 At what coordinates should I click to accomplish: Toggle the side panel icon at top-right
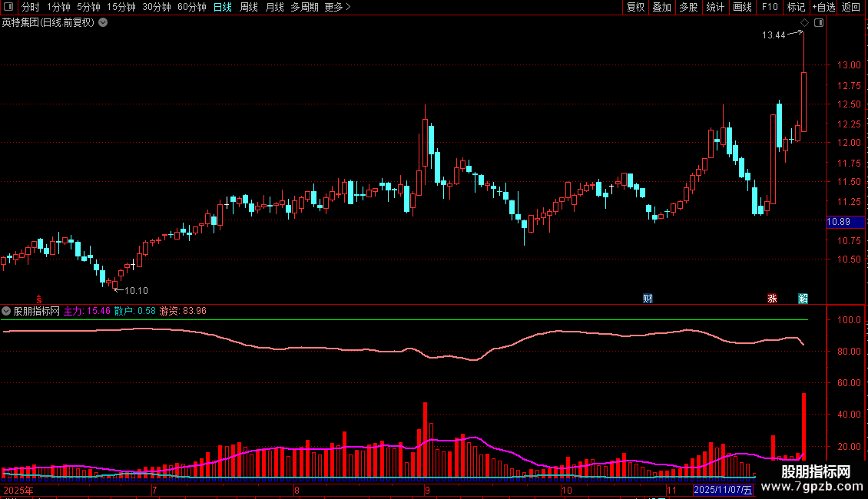pos(819,23)
